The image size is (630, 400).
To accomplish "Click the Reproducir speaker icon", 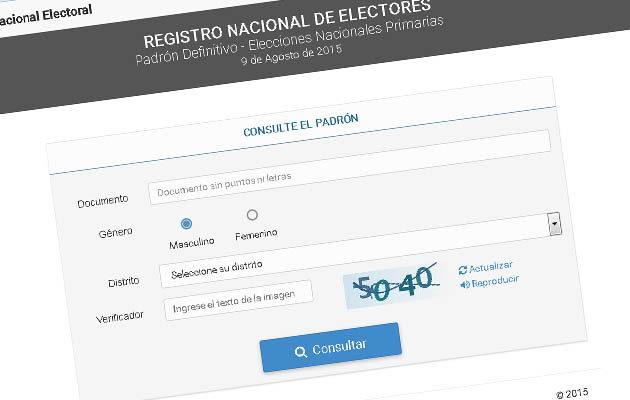I will click(465, 285).
